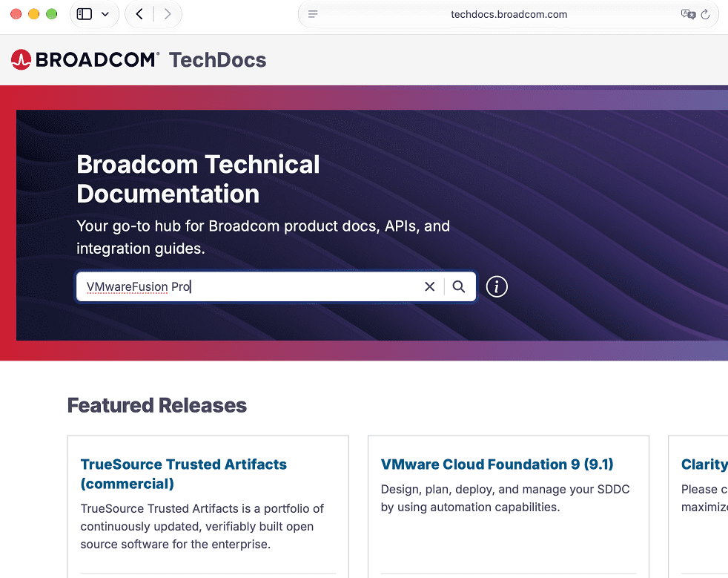The image size is (728, 578).
Task: Submit search with the magnifier icon
Action: coord(459,286)
